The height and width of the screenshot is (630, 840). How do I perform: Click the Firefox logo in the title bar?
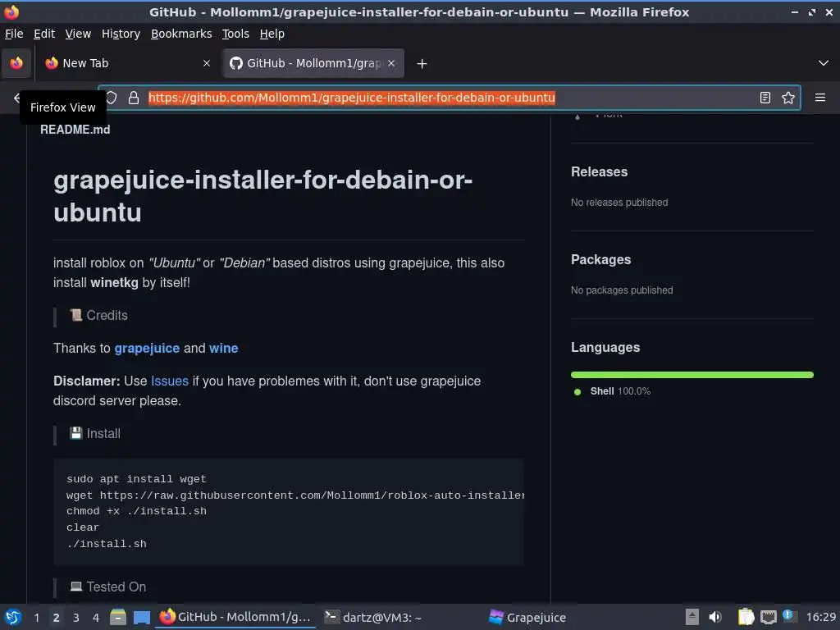point(11,11)
